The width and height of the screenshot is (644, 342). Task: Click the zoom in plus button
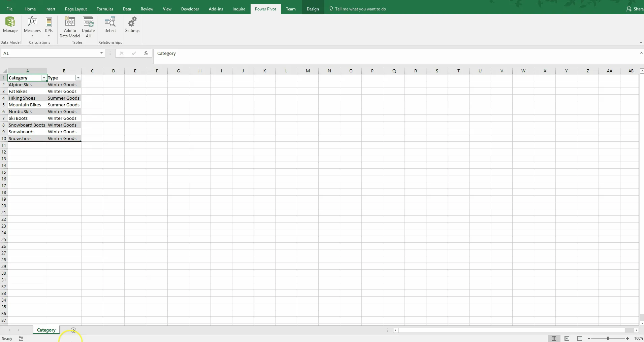[627, 339]
